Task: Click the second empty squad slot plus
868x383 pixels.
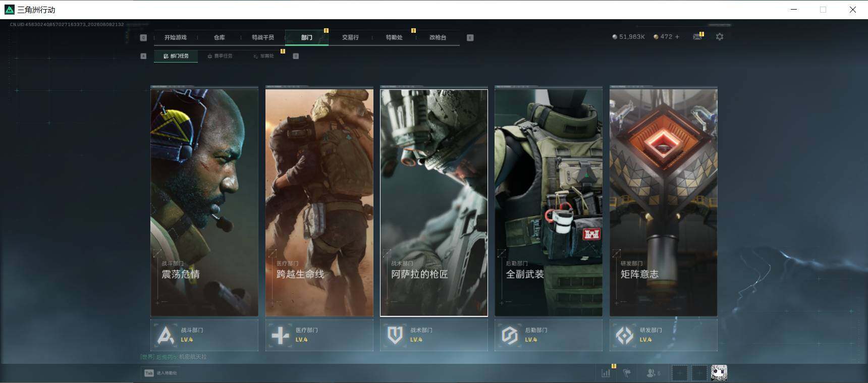Action: (x=699, y=373)
